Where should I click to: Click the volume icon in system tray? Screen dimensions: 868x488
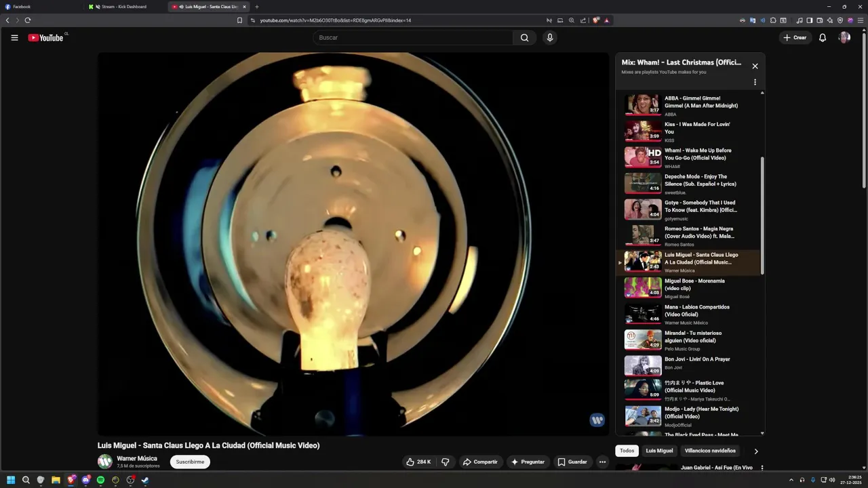[832, 480]
